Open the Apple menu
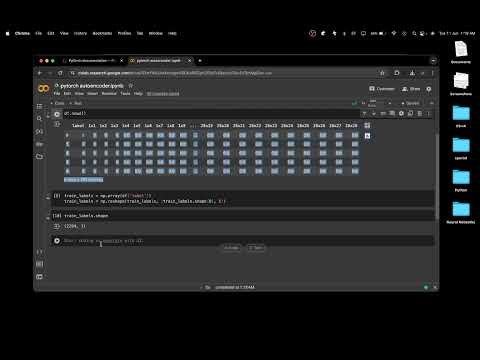The height and width of the screenshot is (360, 480). (x=8, y=33)
